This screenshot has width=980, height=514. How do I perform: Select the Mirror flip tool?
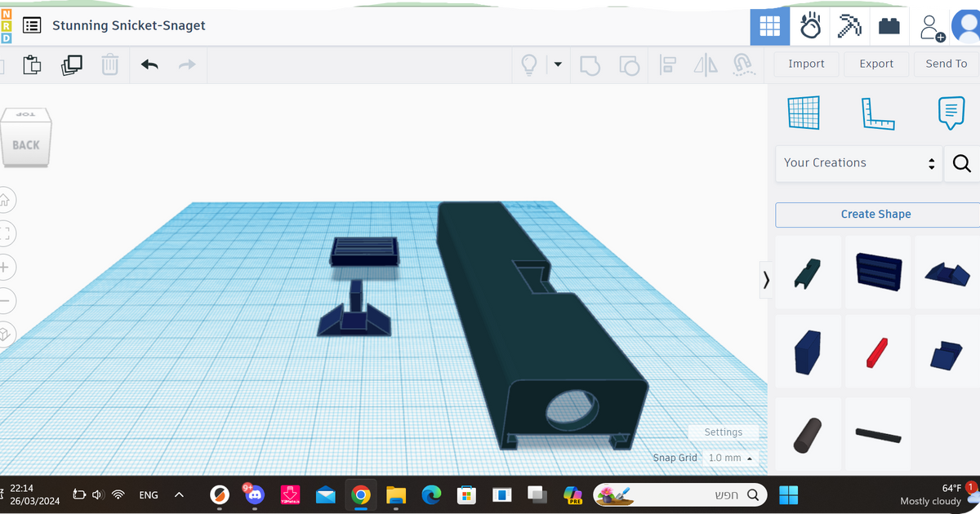(704, 64)
